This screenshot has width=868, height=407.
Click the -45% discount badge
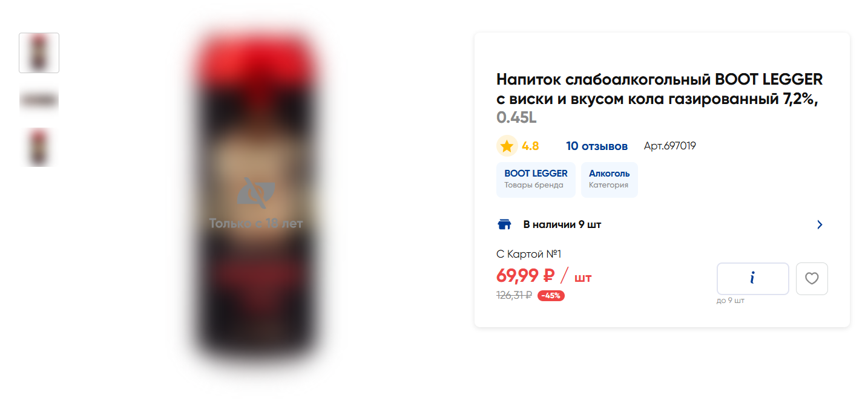pos(551,296)
